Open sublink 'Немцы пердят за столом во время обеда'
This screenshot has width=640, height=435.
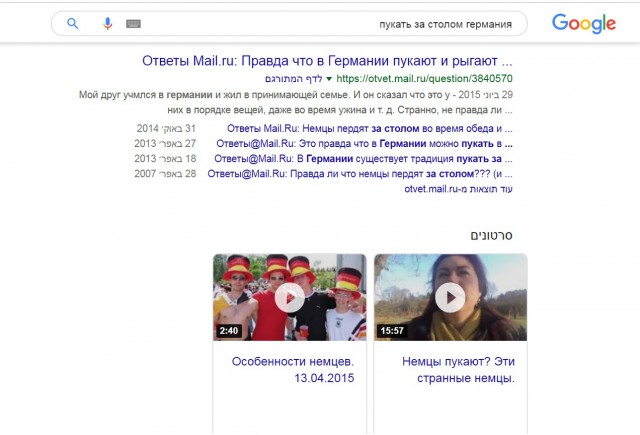370,129
